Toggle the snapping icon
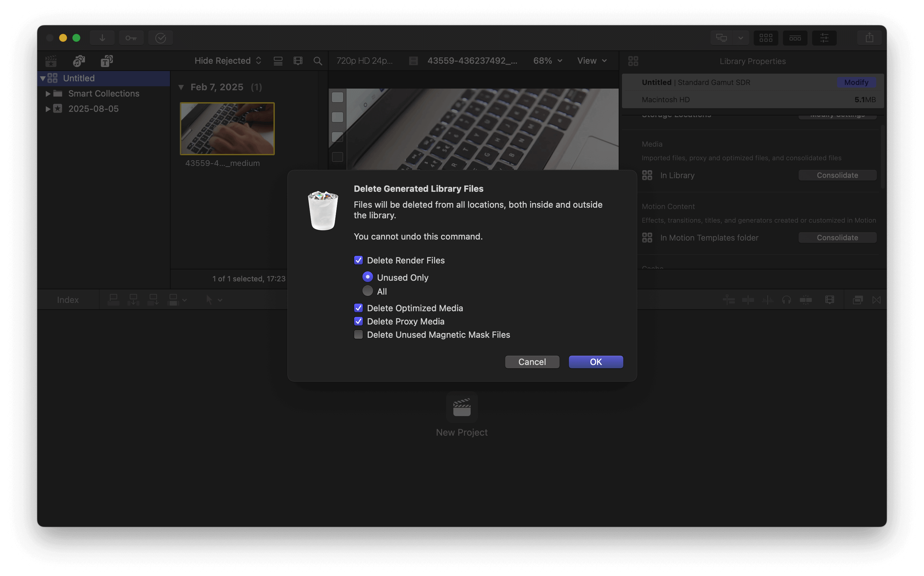This screenshot has width=924, height=576. click(x=806, y=300)
